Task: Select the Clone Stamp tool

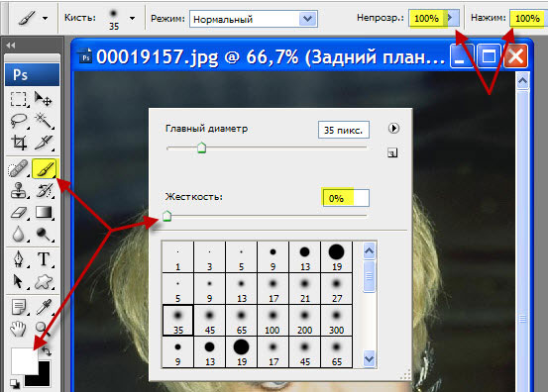Action: (19, 191)
